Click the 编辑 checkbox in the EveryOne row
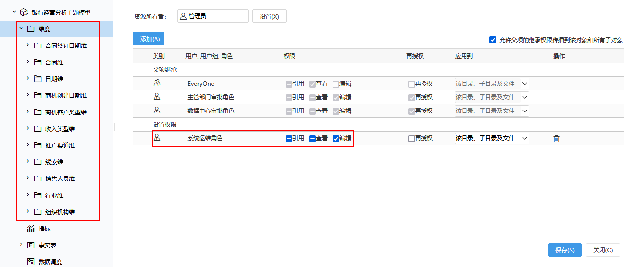Screen dimensions: 644x267 click(336, 84)
